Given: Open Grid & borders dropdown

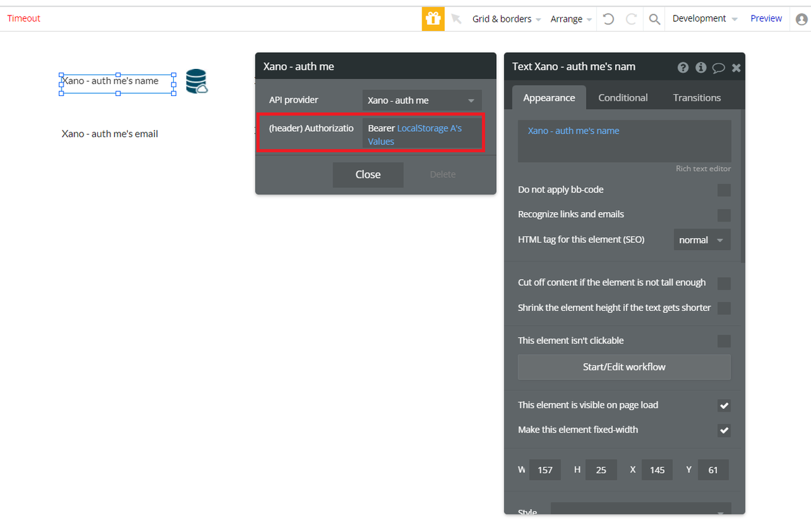Looking at the screenshot, I should click(x=507, y=19).
